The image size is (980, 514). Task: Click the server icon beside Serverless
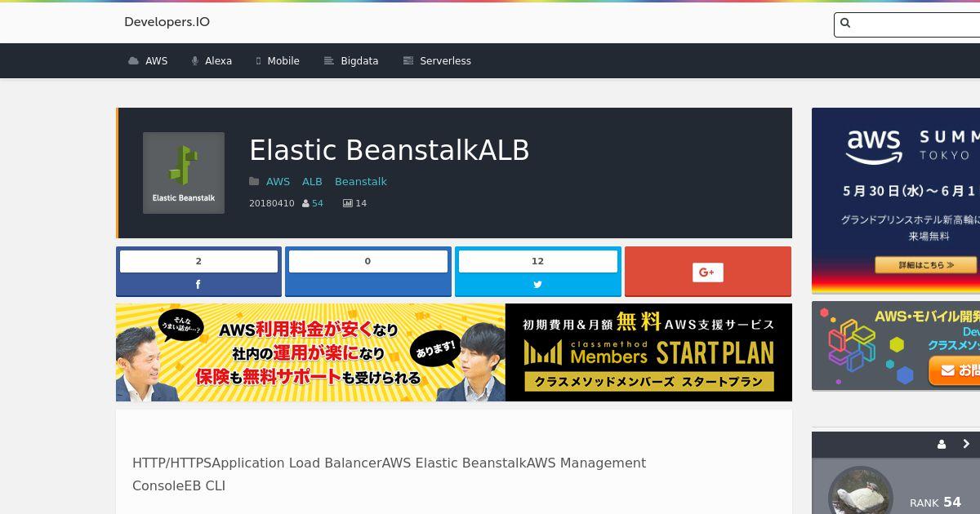(408, 61)
